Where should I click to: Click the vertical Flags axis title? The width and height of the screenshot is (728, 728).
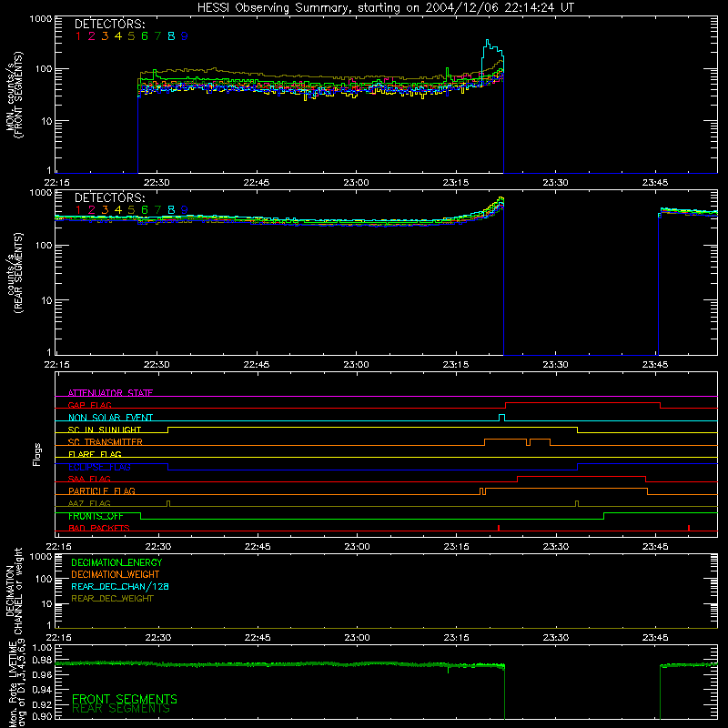(x=37, y=454)
